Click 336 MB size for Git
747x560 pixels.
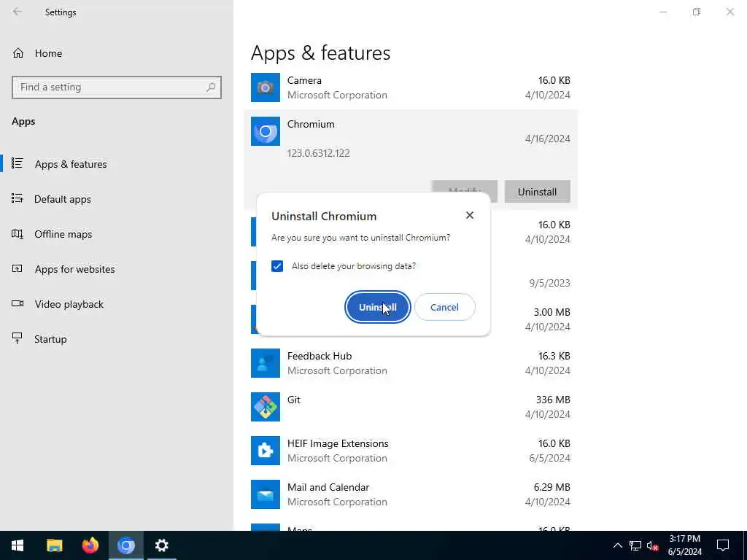point(553,400)
